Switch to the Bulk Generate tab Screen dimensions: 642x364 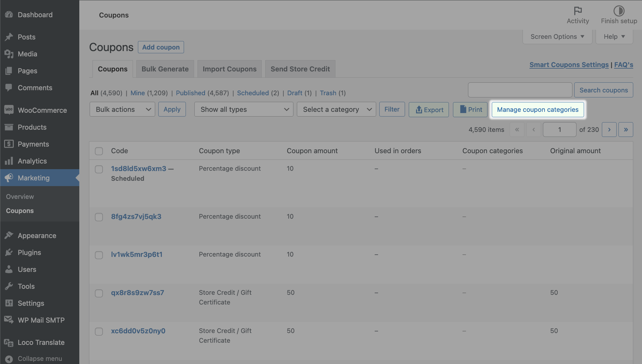tap(165, 69)
